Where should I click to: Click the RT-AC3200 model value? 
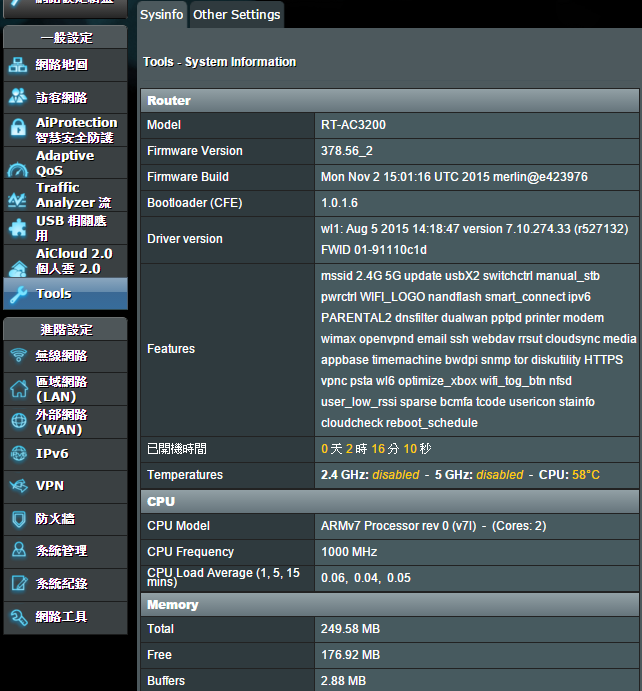353,125
